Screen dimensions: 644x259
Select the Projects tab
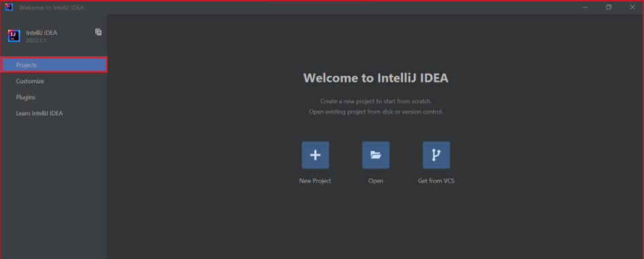click(54, 65)
